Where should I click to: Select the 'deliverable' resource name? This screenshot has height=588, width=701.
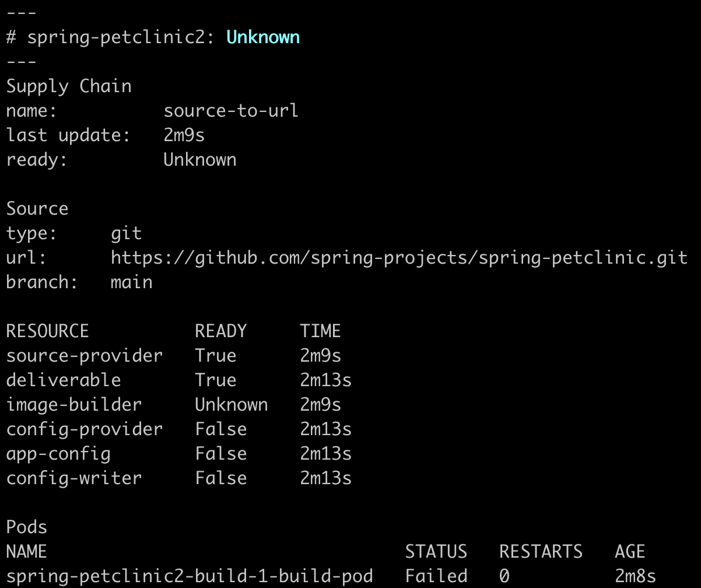[x=64, y=380]
